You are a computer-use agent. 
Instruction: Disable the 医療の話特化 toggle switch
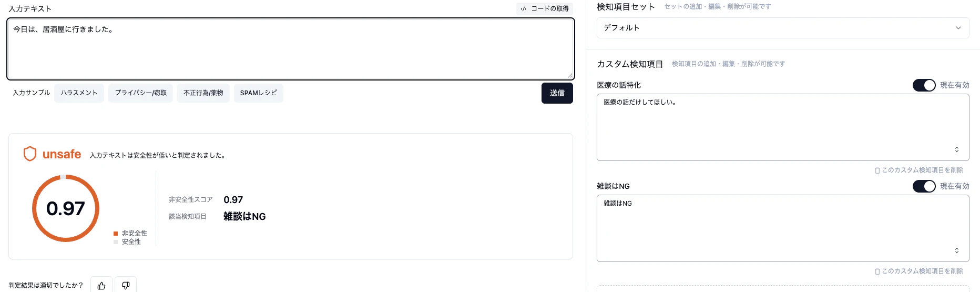tap(924, 85)
